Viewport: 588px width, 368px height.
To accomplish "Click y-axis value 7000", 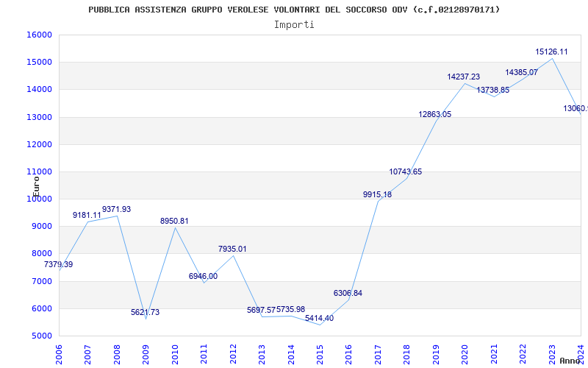I will 41,281.
